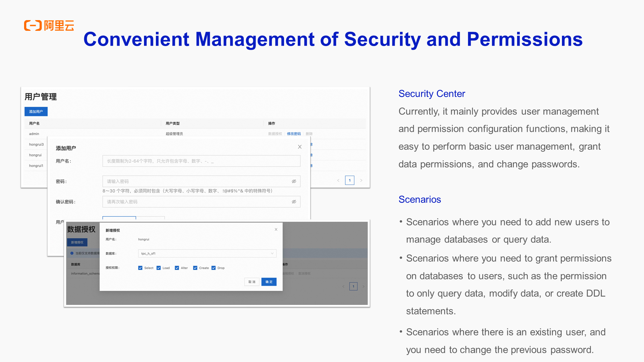The image size is (644, 362).
Task: Click the Scenarios heading
Action: tap(420, 200)
